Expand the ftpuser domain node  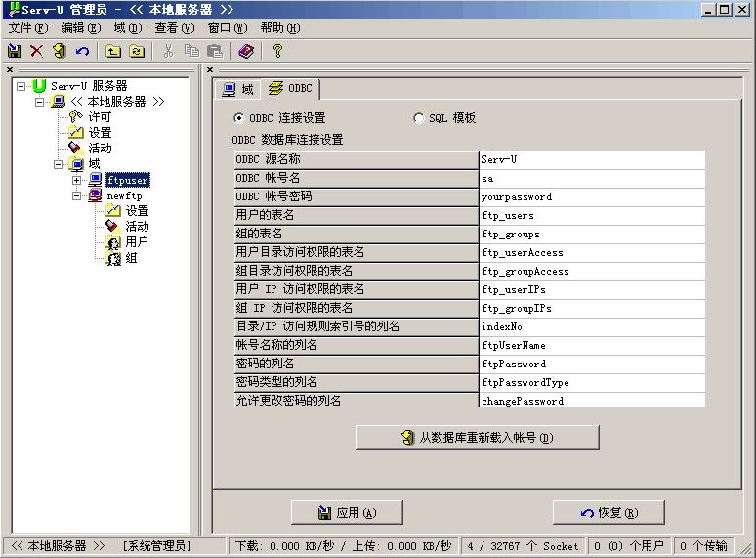click(x=77, y=180)
